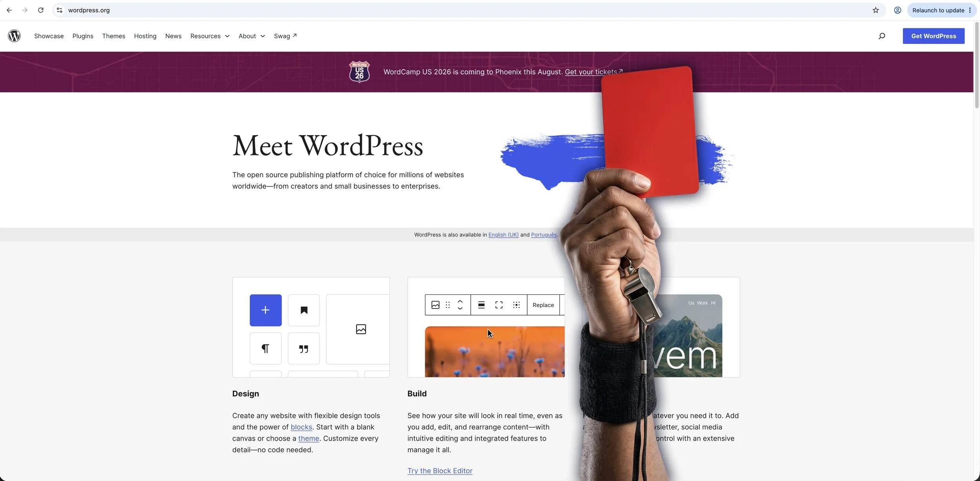Click the browser forward arrow
Viewport: 980px width, 481px height.
click(25, 10)
